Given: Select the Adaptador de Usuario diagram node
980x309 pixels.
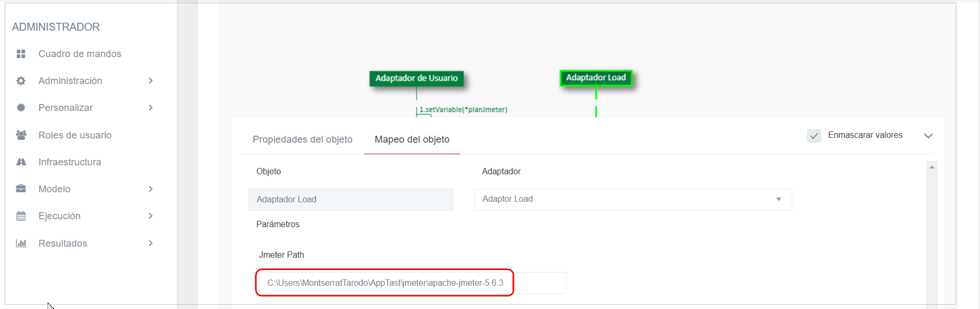Looking at the screenshot, I should (416, 78).
